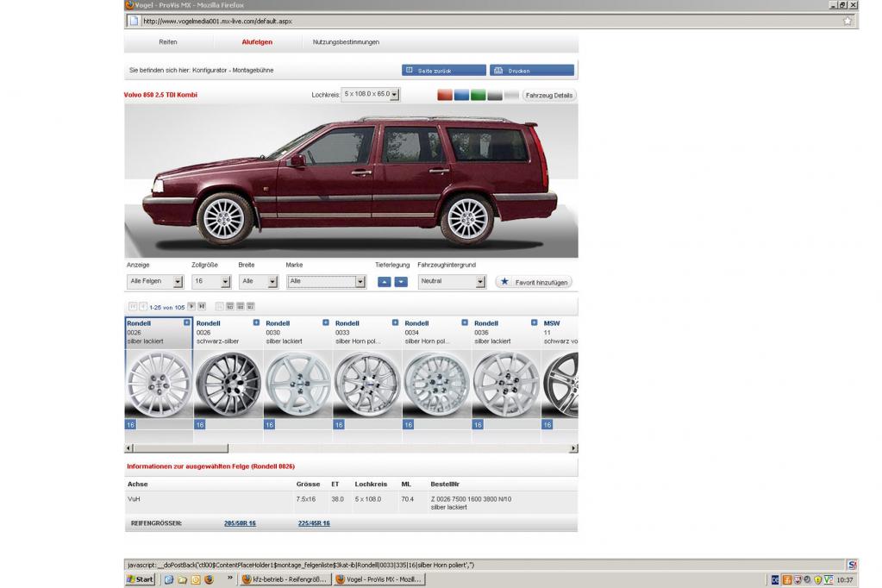
Task: Open the Anzeige 'Alle Felgen' dropdown
Action: click(x=154, y=281)
